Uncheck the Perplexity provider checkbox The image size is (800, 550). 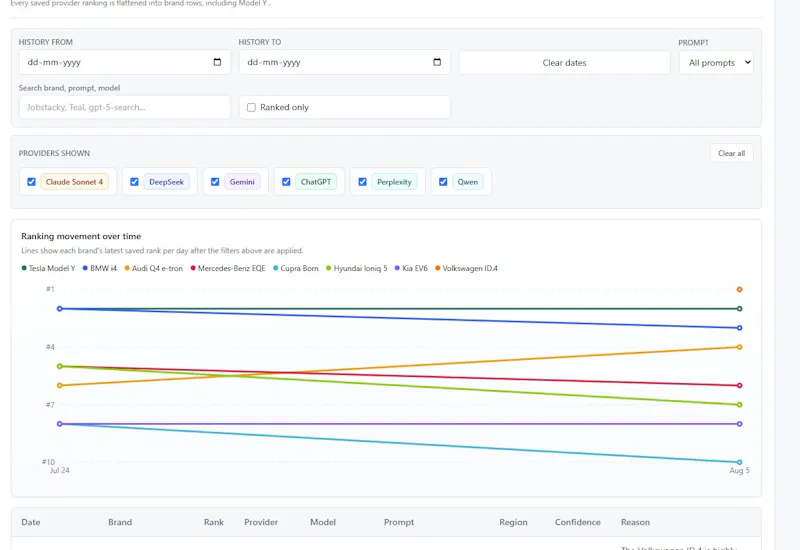pyautogui.click(x=362, y=182)
